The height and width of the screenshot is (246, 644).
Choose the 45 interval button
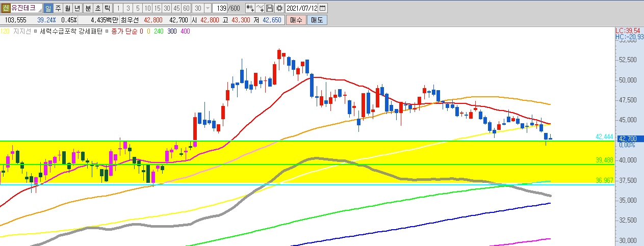[x=176, y=8]
